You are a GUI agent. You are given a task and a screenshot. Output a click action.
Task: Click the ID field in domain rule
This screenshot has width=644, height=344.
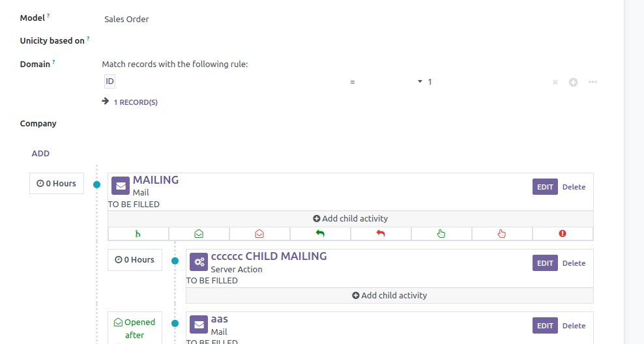click(110, 81)
